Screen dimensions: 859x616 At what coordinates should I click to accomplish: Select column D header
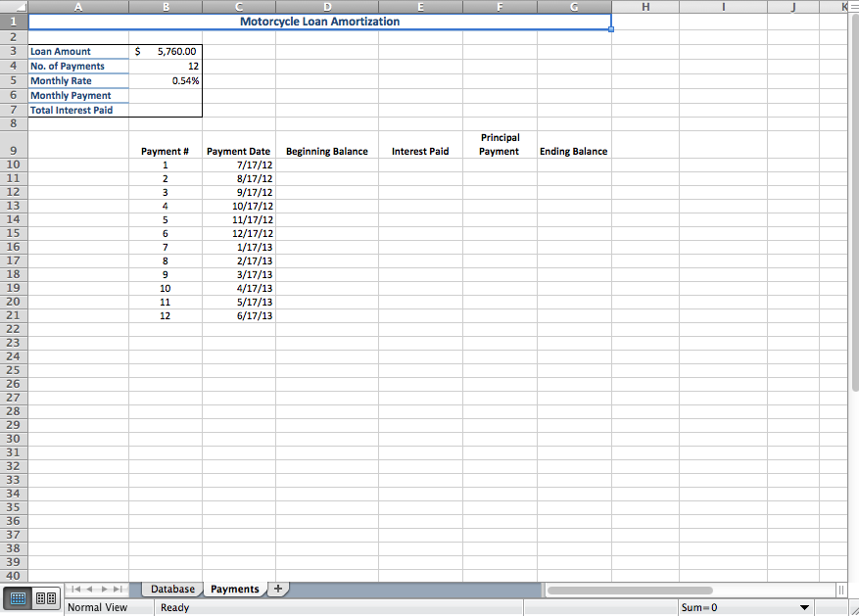pos(327,7)
